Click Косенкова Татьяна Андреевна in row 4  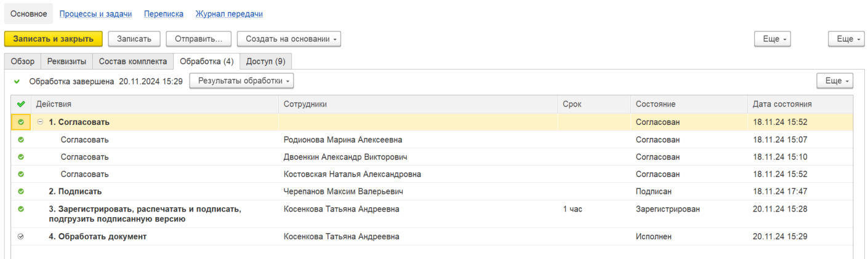(x=341, y=236)
